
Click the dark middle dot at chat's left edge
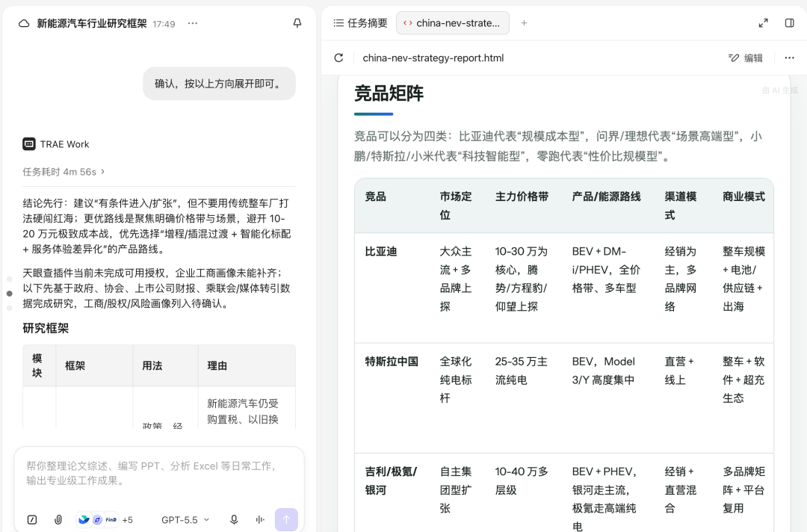point(9,293)
